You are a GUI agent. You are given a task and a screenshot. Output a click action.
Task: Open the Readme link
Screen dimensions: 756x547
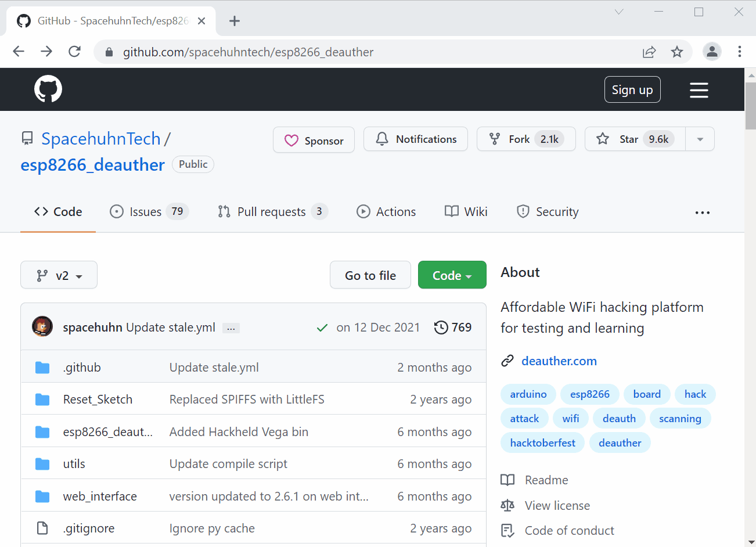tap(546, 480)
